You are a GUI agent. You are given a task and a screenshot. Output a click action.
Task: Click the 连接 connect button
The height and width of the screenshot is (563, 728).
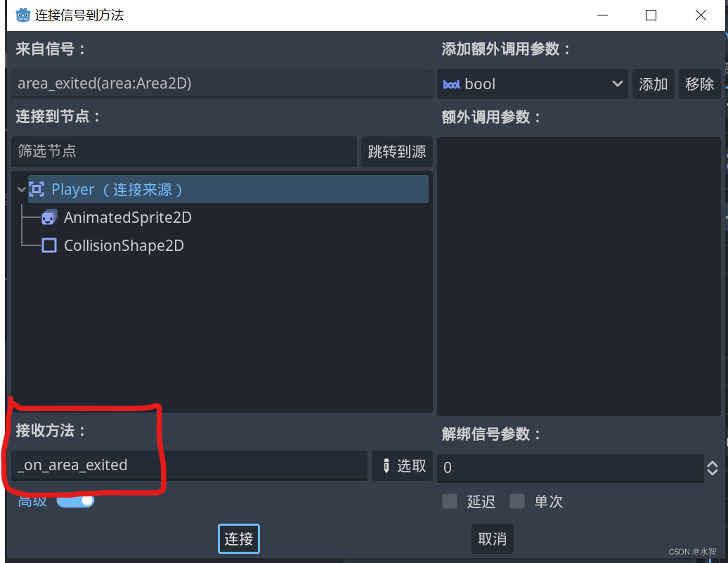(239, 539)
